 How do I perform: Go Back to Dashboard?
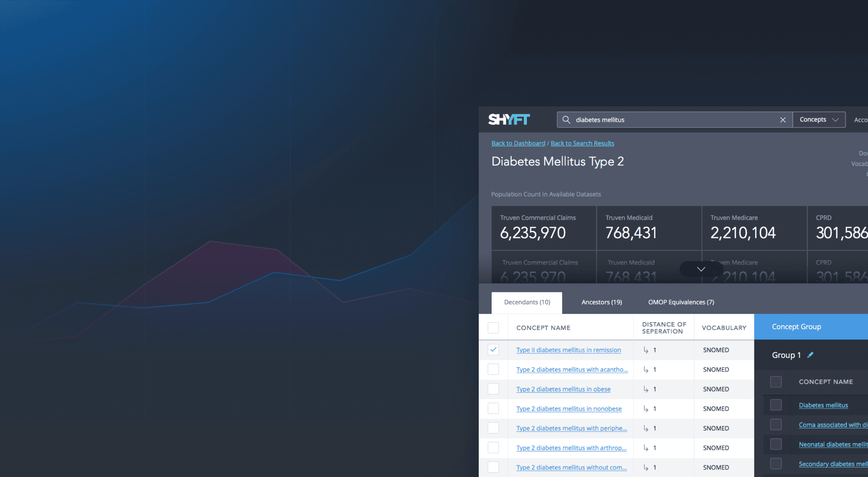click(x=518, y=143)
